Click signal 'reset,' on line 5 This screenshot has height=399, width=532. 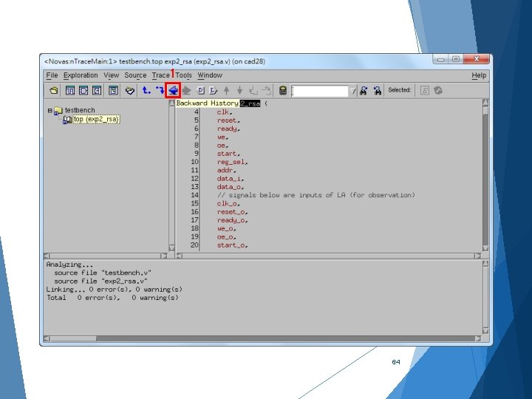[x=228, y=120]
